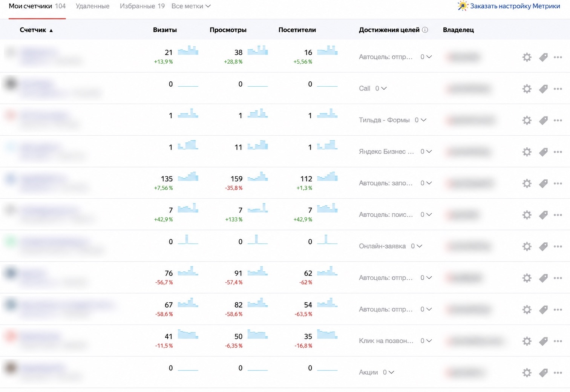570x392 pixels.
Task: Open the three-dot menu in the Акции row
Action: click(x=558, y=373)
